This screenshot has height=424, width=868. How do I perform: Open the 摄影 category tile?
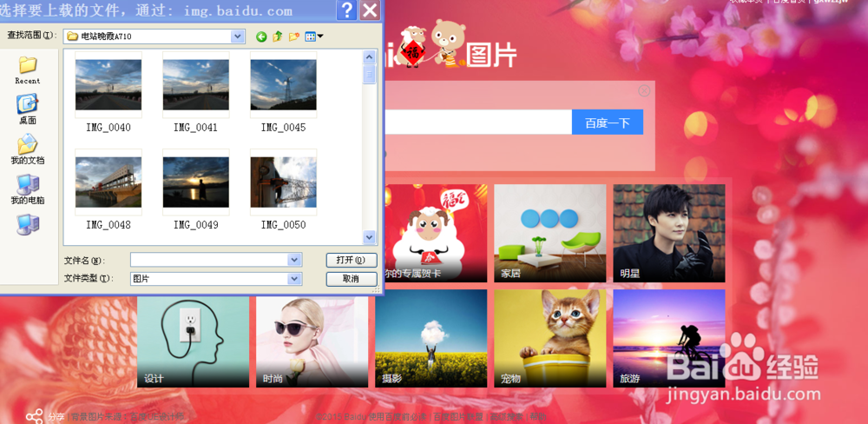pyautogui.click(x=431, y=338)
